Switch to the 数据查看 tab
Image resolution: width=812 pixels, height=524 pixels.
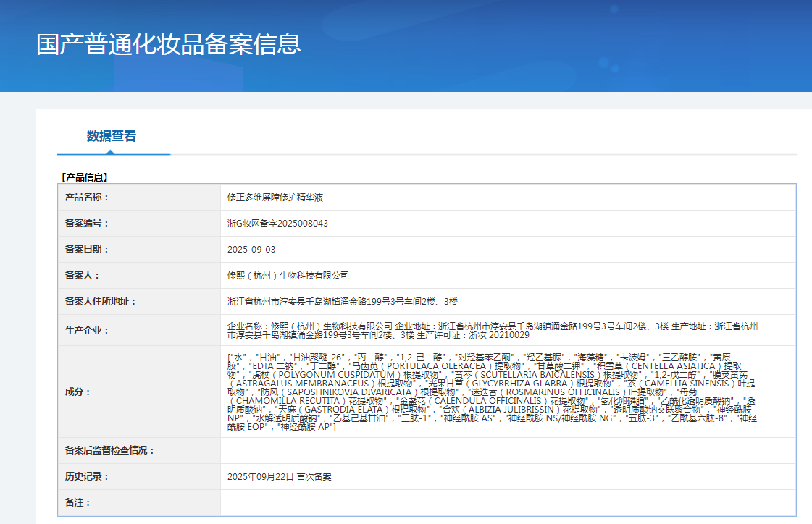[x=112, y=136]
